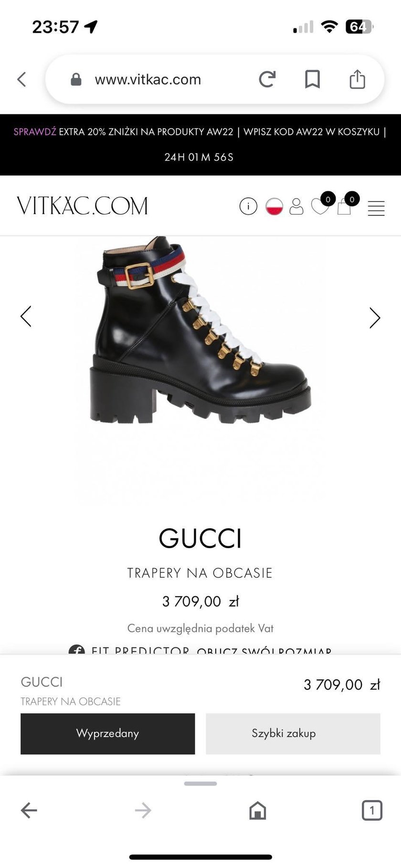401x868 pixels.
Task: Open the SPRAWDŹ promo link
Action: (x=35, y=132)
